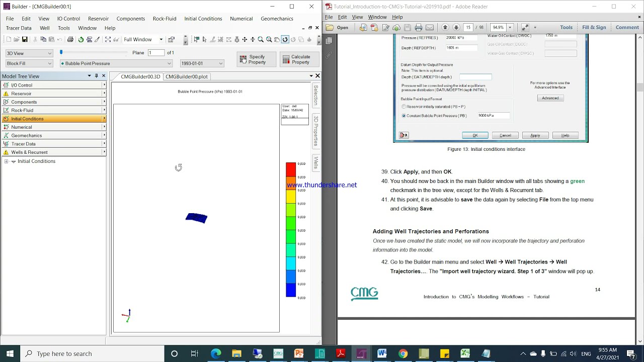
Task: Click the Open button in Adobe Reader
Action: tap(338, 27)
